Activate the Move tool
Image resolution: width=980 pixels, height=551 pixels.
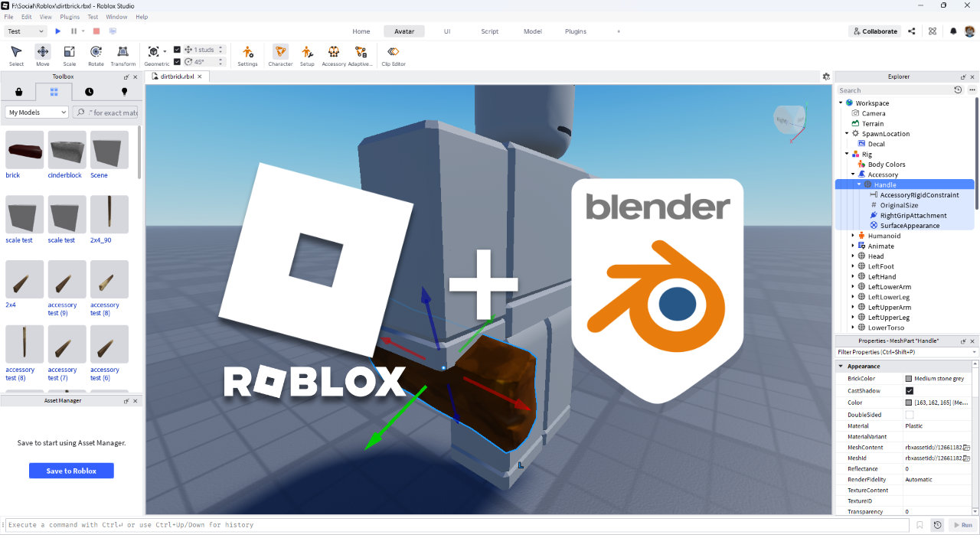click(x=43, y=55)
